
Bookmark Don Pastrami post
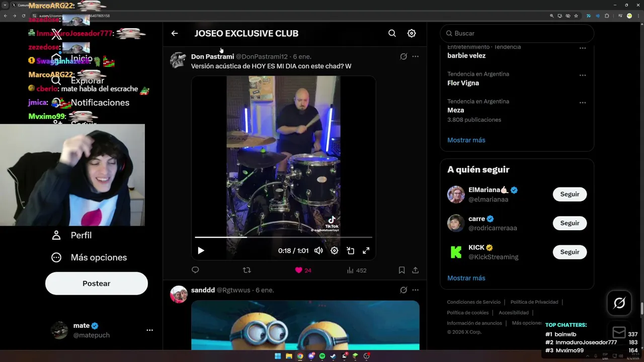pos(401,270)
